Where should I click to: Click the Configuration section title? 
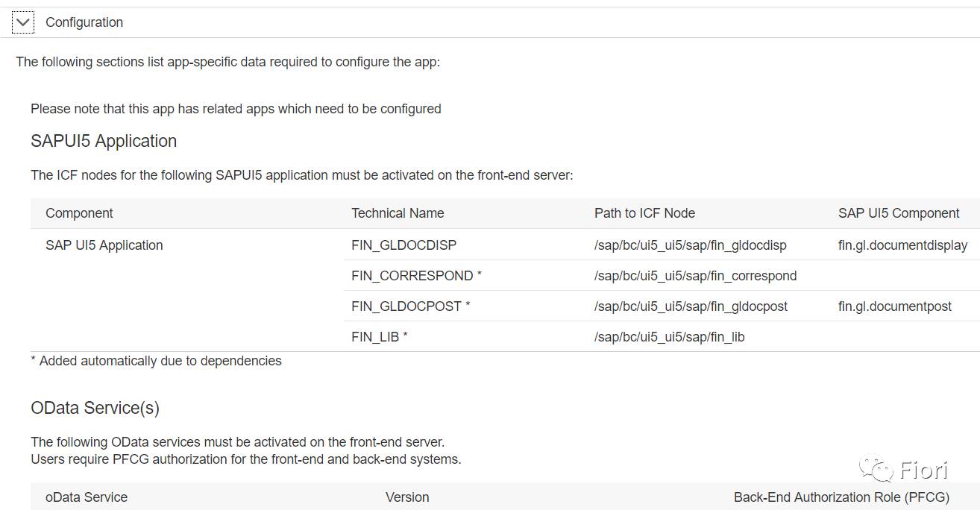(x=84, y=22)
